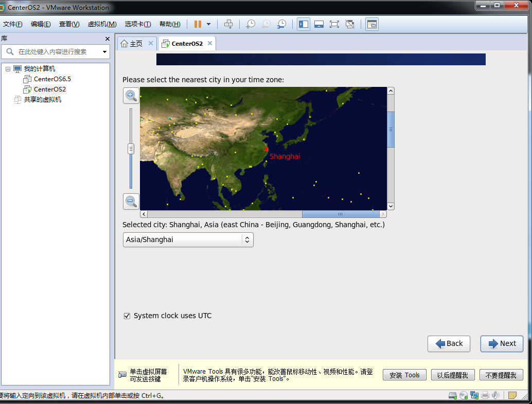Viewport: 532px width, 404px height.
Task: Click the home icon on 主页 tab
Action: click(124, 44)
